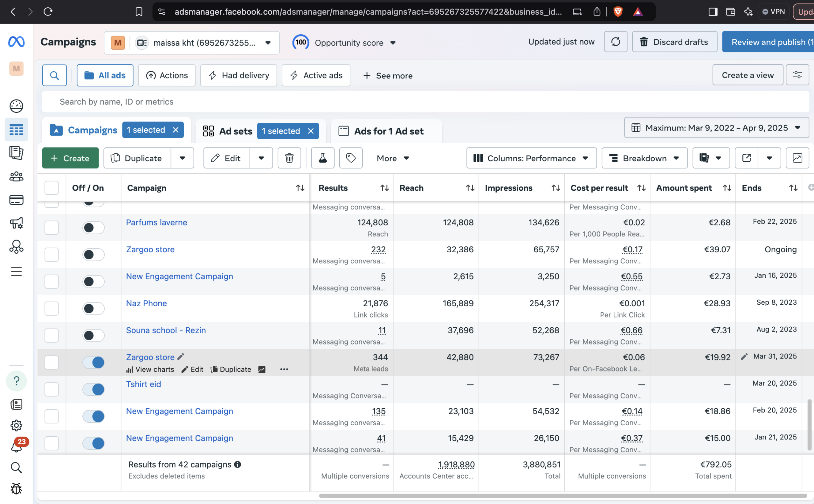Open Breakdown dropdown
Viewport: 814px width, 504px height.
click(645, 158)
